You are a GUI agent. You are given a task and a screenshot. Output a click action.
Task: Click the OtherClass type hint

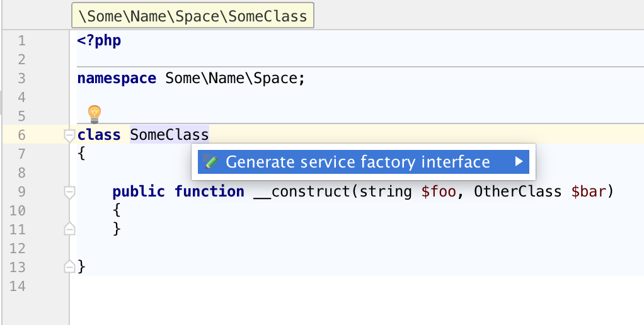coord(517,191)
